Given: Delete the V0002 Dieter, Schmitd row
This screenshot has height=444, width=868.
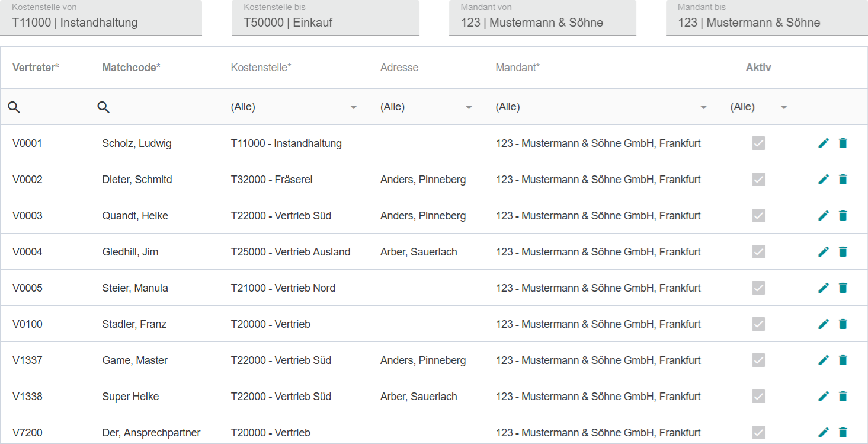Looking at the screenshot, I should (843, 180).
